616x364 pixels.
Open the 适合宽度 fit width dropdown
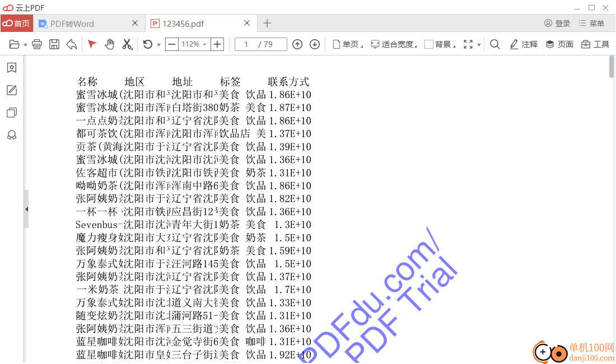(x=394, y=44)
